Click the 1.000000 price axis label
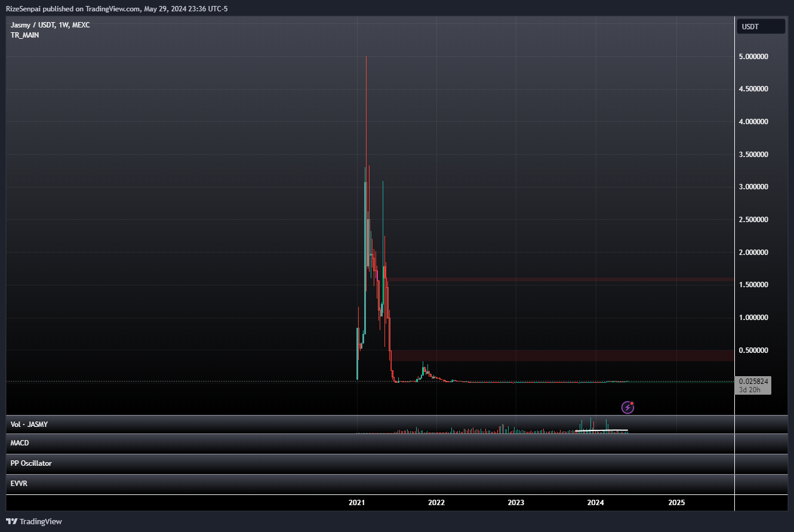This screenshot has height=532, width=794. [753, 318]
